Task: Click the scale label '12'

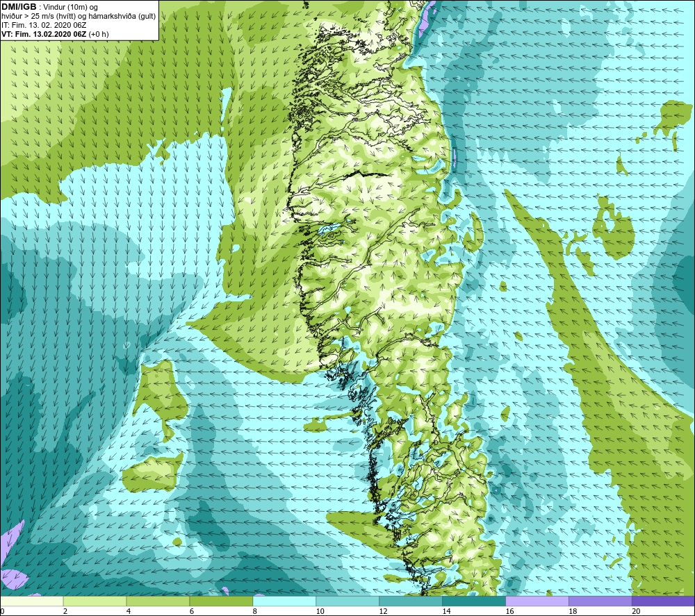Action: (x=384, y=611)
